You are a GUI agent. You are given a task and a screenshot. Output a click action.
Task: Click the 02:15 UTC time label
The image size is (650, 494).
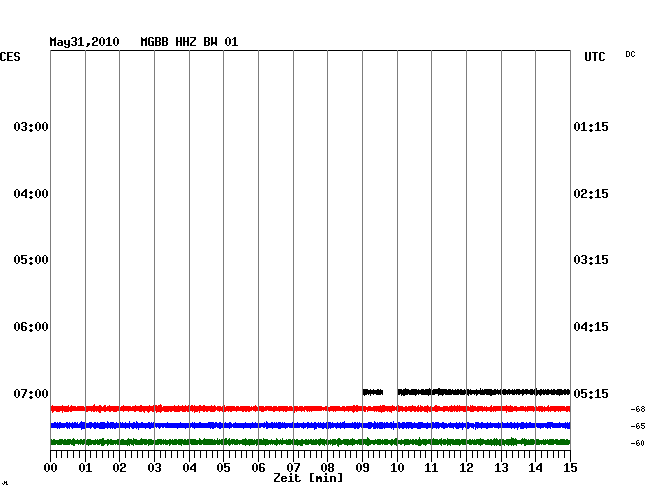coord(591,194)
